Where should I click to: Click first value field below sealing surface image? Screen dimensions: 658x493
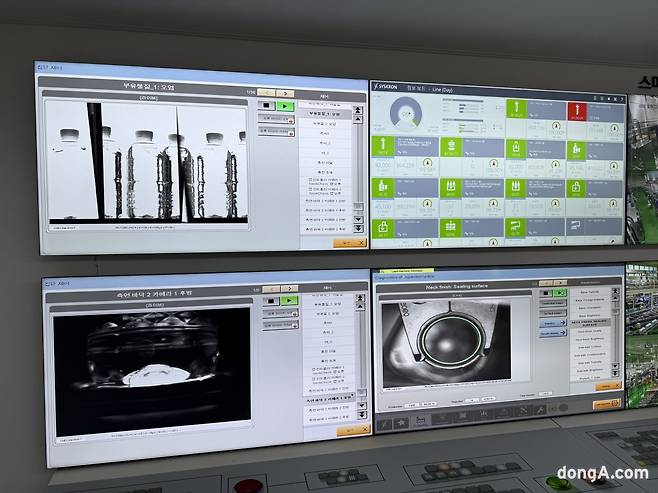coord(412,405)
